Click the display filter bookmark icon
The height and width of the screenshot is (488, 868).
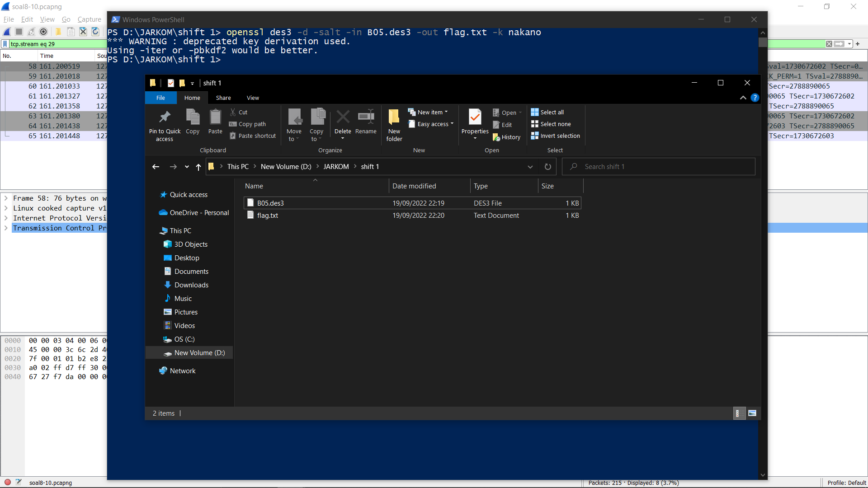click(5, 44)
